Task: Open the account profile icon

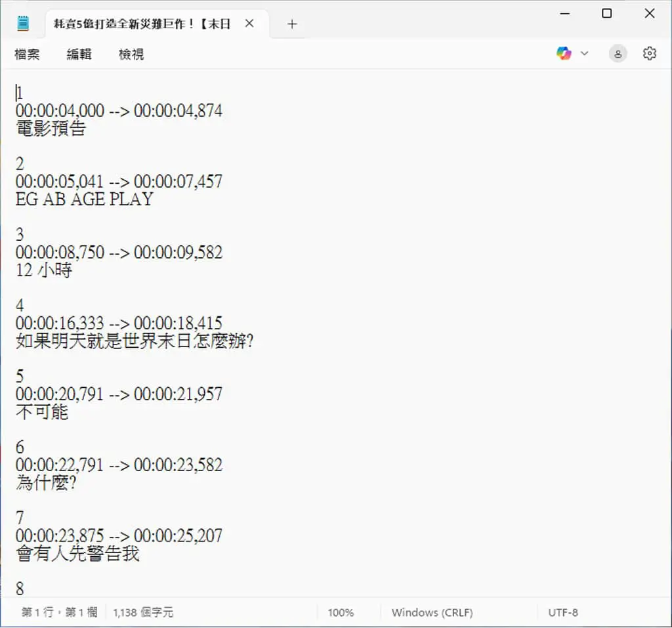Action: point(618,54)
